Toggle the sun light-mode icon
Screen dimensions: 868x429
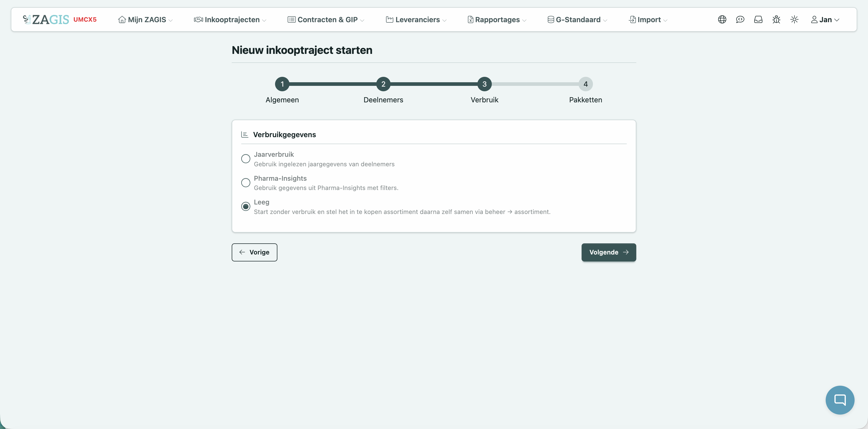[x=794, y=20]
